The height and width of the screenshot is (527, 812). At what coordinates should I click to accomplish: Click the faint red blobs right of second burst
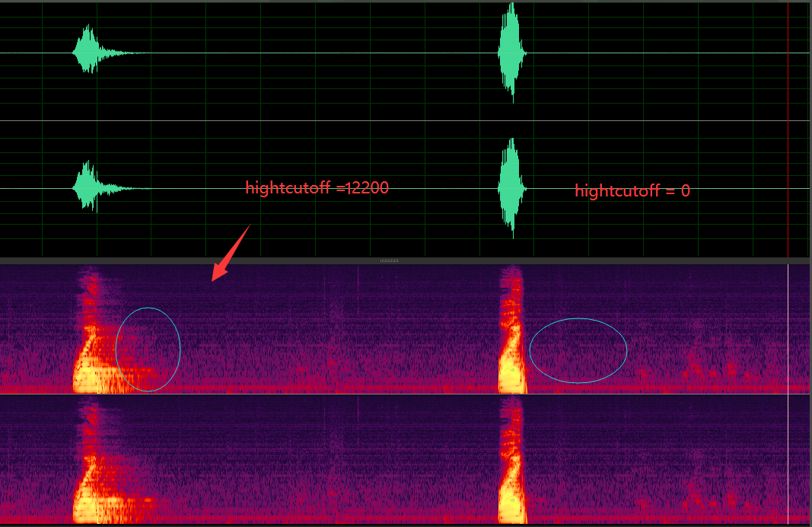[699, 371]
